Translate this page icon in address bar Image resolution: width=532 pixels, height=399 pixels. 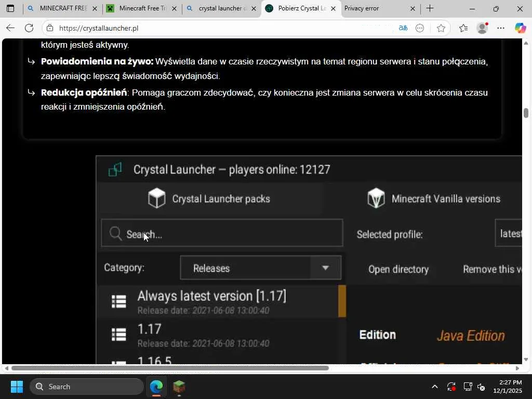pyautogui.click(x=403, y=28)
